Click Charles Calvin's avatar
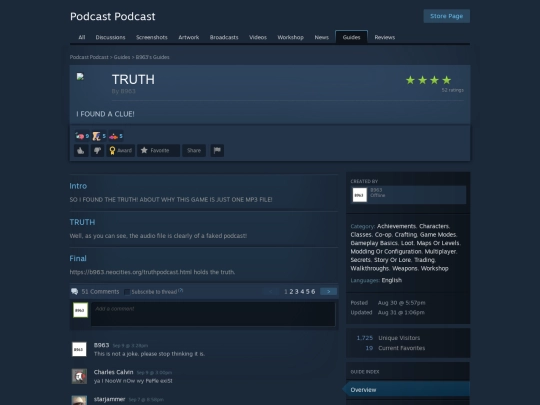This screenshot has width=540, height=405. [x=79, y=376]
